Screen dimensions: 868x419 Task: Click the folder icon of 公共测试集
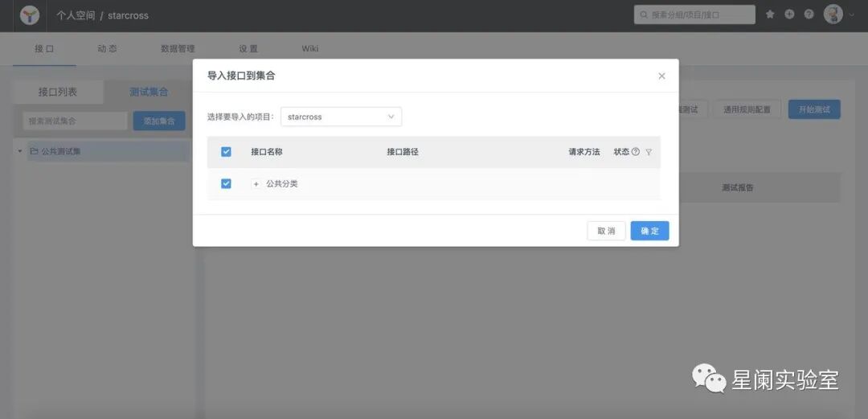click(x=35, y=150)
